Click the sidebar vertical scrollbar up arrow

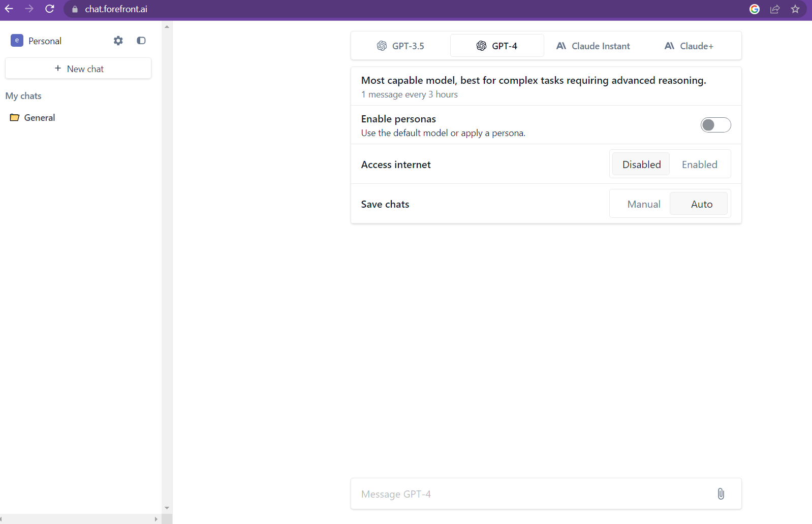point(167,26)
